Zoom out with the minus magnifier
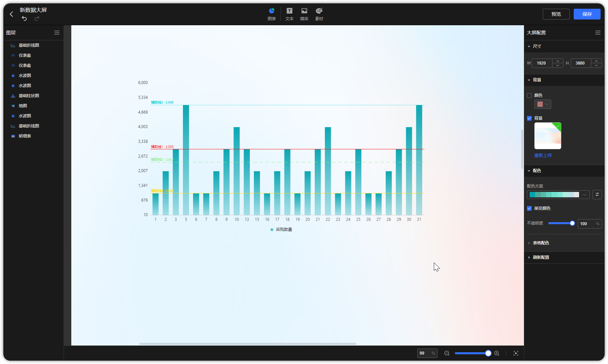 coord(447,353)
